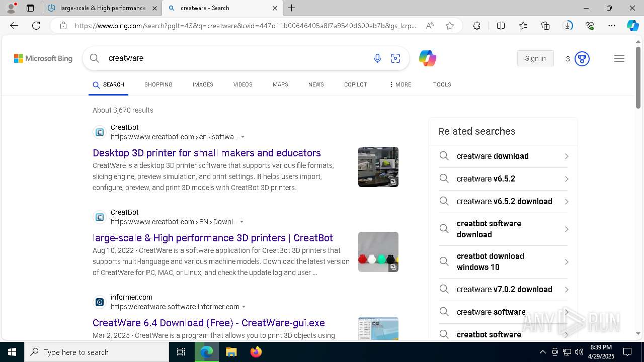This screenshot has width=644, height=362.
Task: Click the browser address bar URL
Action: click(x=246, y=26)
